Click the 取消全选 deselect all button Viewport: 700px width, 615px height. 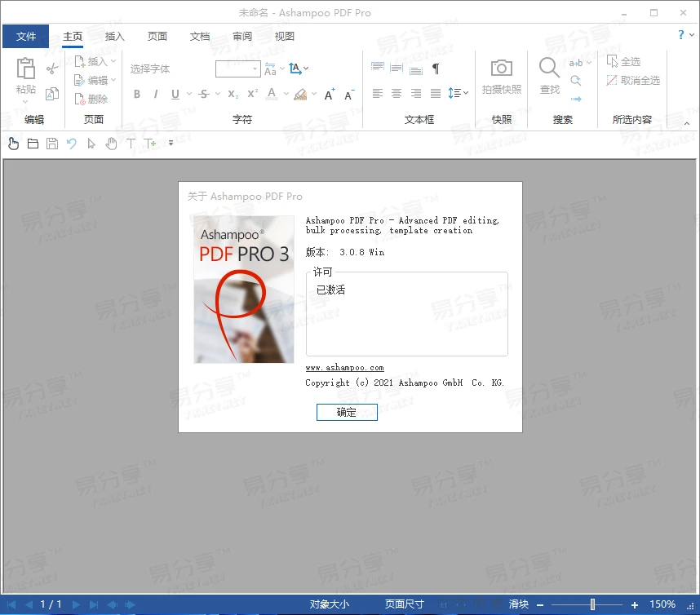click(x=633, y=80)
